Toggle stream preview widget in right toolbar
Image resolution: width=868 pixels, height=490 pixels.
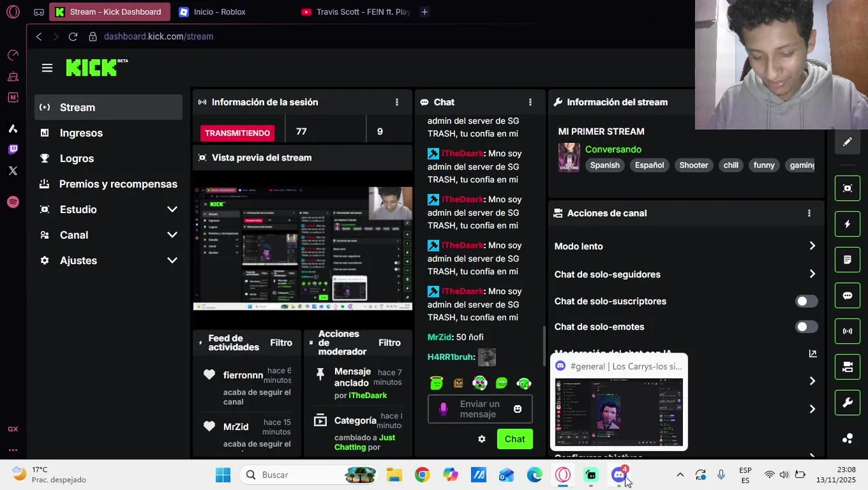[x=848, y=189]
